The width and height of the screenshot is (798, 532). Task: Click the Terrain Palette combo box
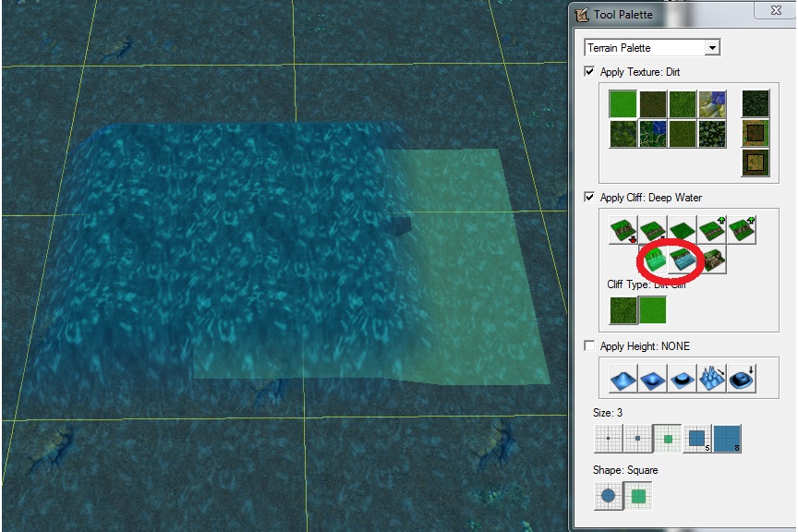[x=652, y=48]
